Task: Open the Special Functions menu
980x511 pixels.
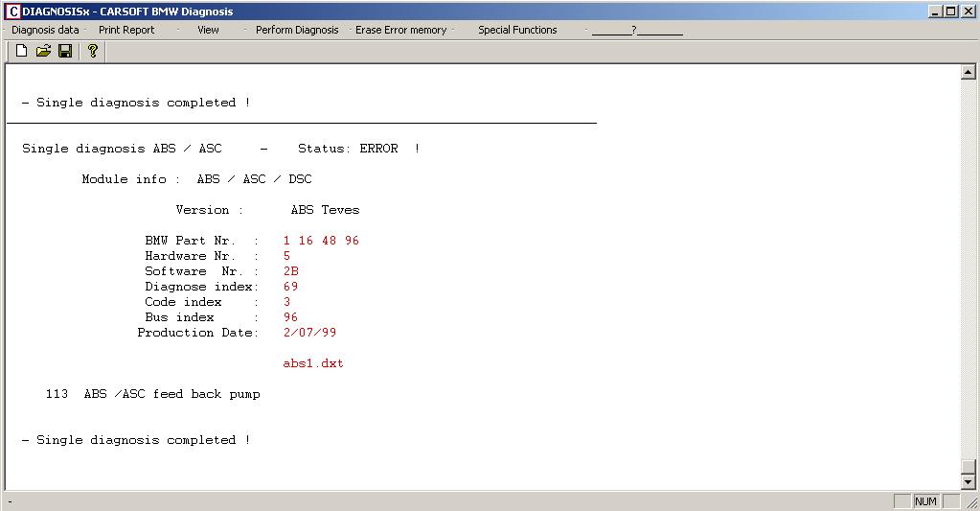Action: pos(517,30)
